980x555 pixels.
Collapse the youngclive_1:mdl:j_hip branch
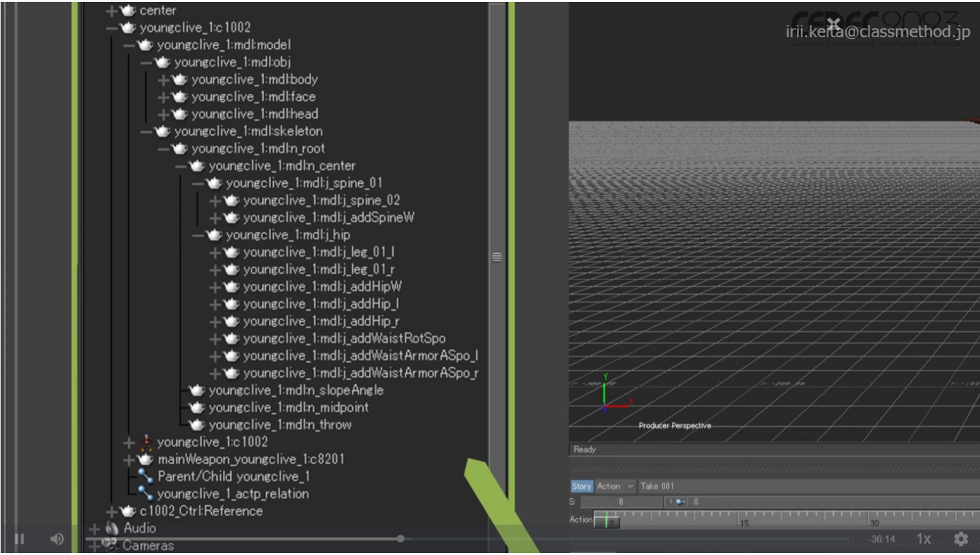(197, 235)
